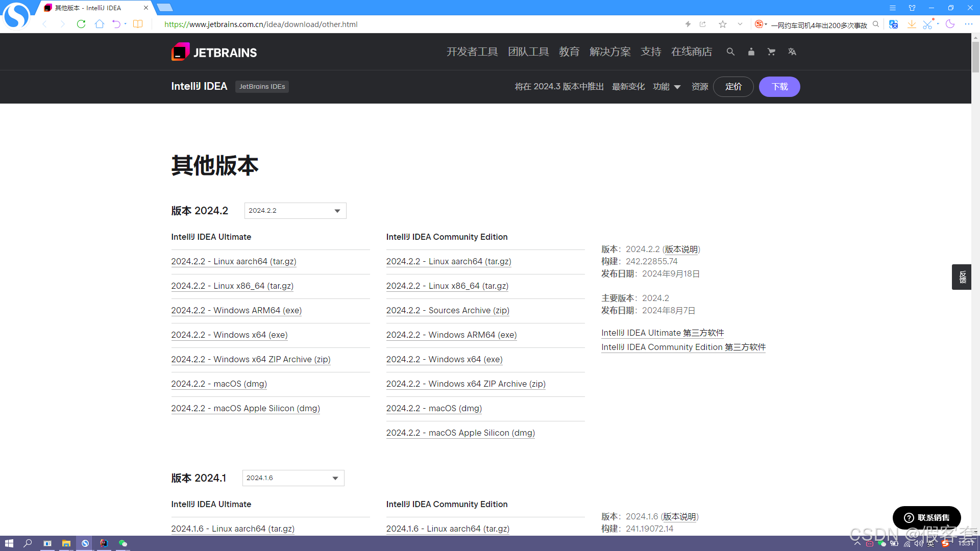980x551 pixels.
Task: Open the downloads arrow icon
Action: point(912,24)
